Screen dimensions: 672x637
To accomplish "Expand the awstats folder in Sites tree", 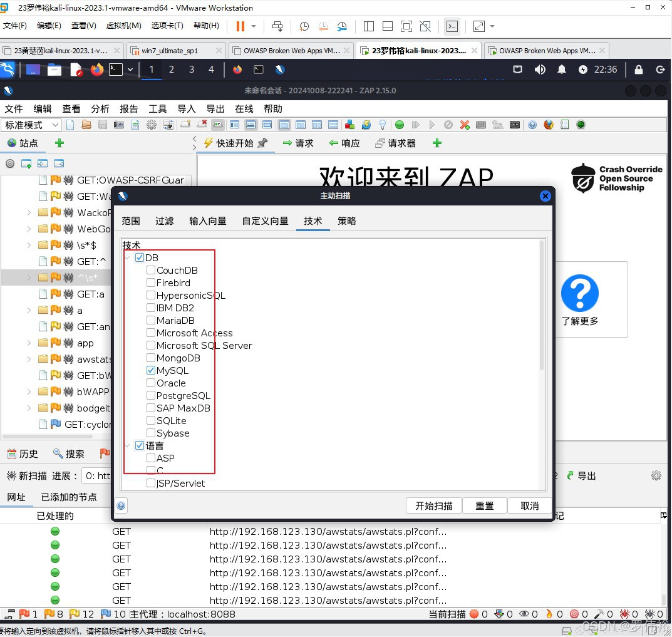I will pos(29,360).
